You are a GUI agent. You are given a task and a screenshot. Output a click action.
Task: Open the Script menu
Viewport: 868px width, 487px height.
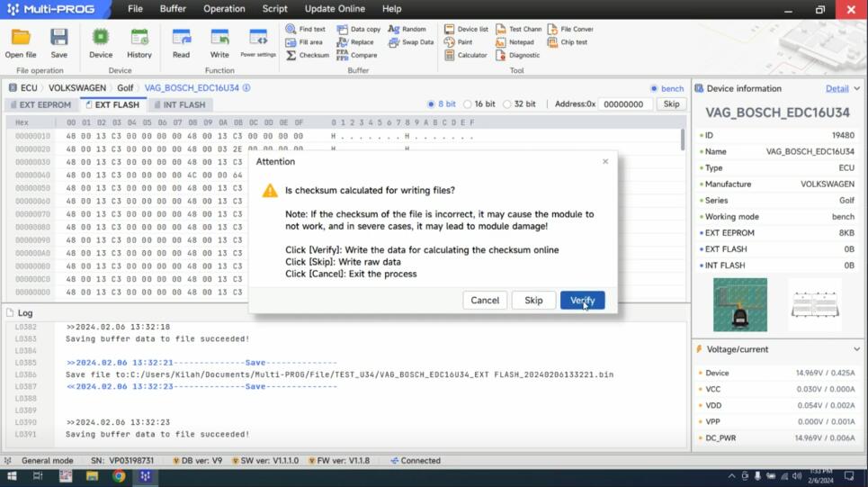pos(274,9)
